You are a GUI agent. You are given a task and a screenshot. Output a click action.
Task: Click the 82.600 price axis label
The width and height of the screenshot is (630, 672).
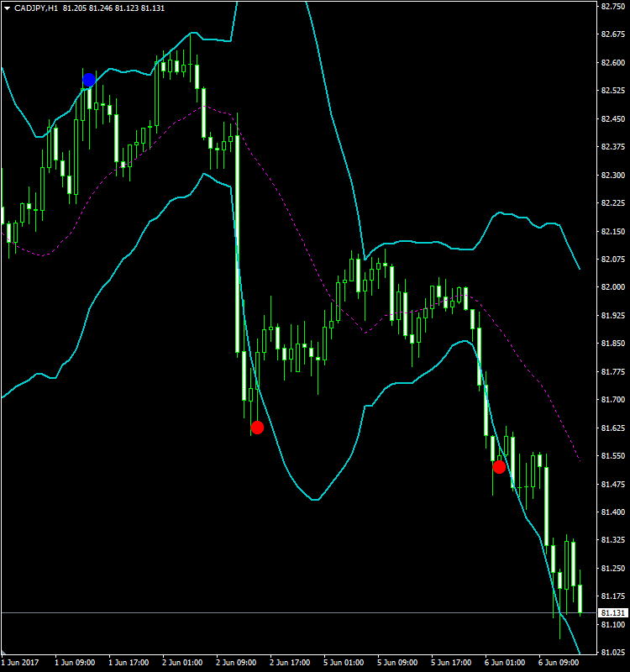[x=613, y=62]
